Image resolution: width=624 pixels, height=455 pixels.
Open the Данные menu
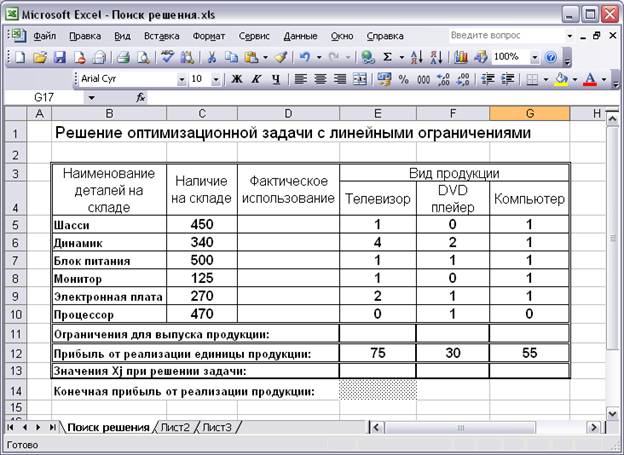(x=300, y=36)
